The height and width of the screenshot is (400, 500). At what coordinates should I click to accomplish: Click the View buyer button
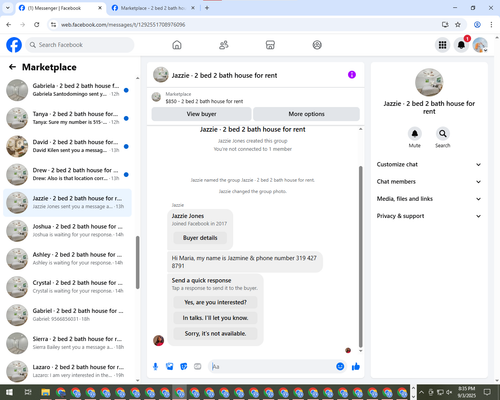click(x=201, y=114)
